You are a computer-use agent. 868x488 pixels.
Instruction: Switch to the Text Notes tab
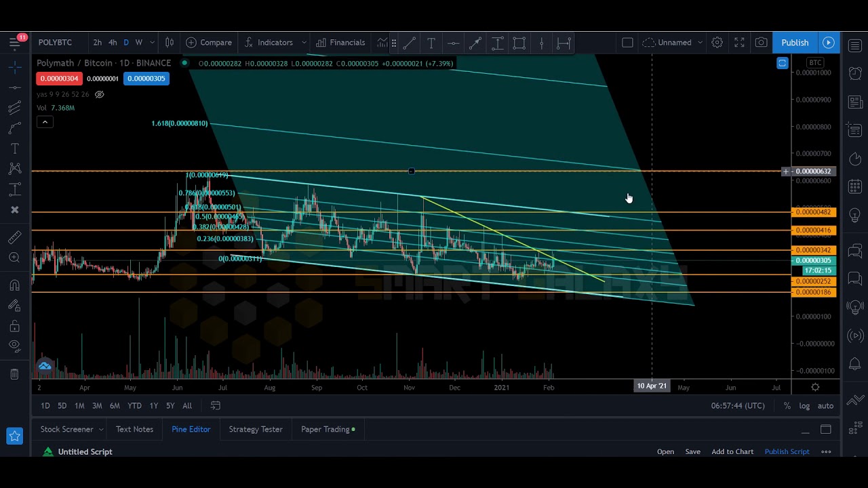[x=134, y=429]
